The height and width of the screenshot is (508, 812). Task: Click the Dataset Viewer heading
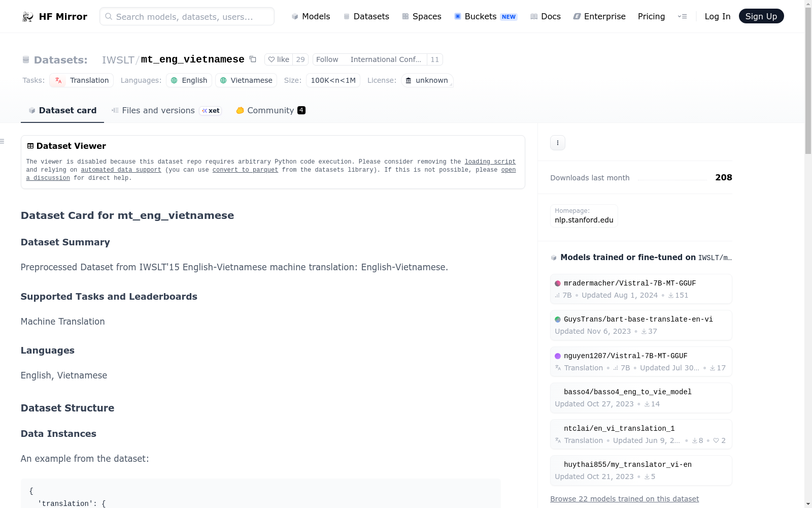tap(71, 146)
